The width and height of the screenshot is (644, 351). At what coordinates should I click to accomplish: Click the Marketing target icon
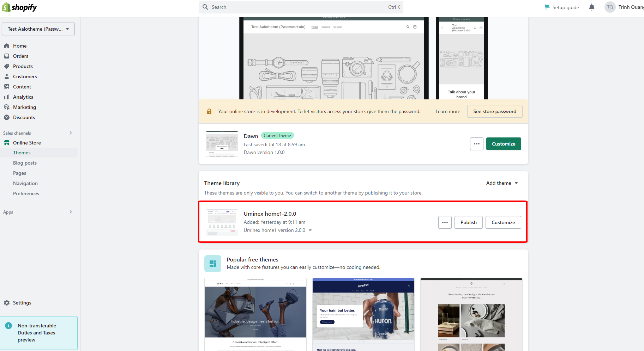7,107
